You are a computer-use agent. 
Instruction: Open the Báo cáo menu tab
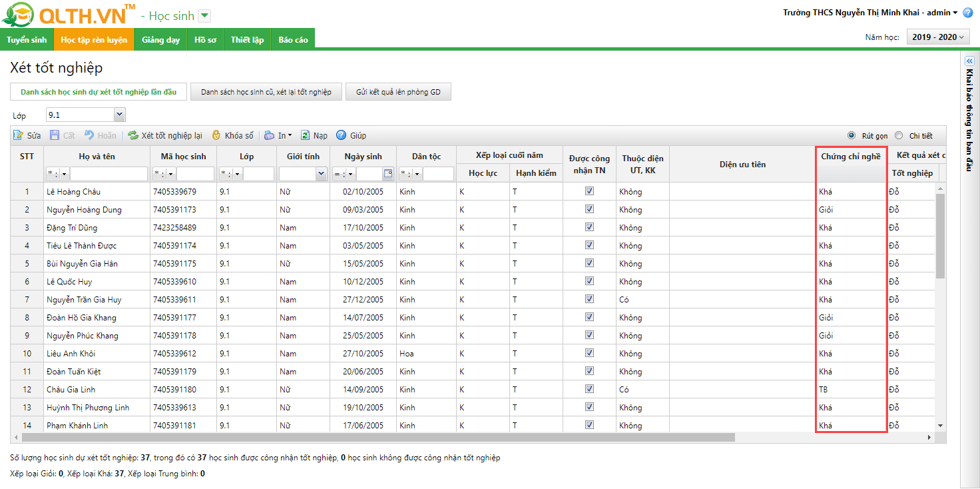[x=293, y=39]
